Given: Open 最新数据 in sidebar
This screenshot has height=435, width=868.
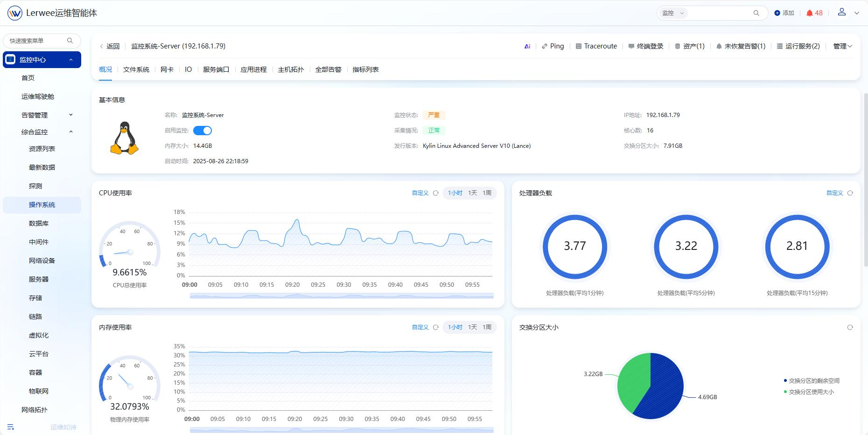Looking at the screenshot, I should tap(42, 167).
